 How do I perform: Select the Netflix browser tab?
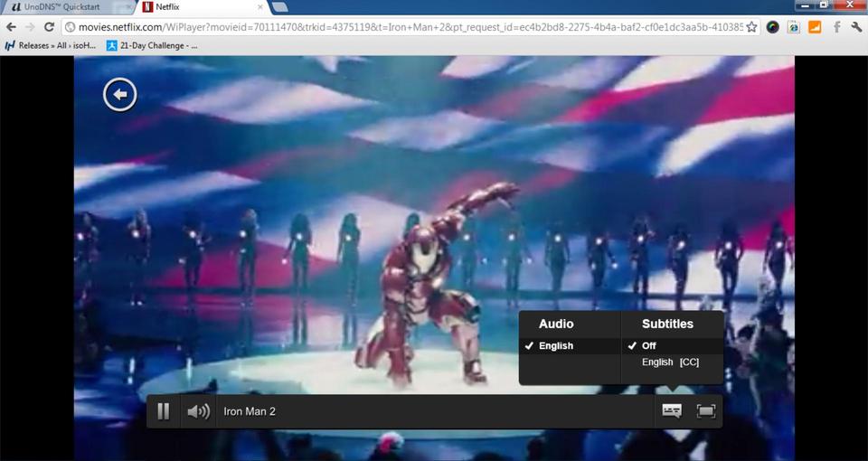click(203, 7)
